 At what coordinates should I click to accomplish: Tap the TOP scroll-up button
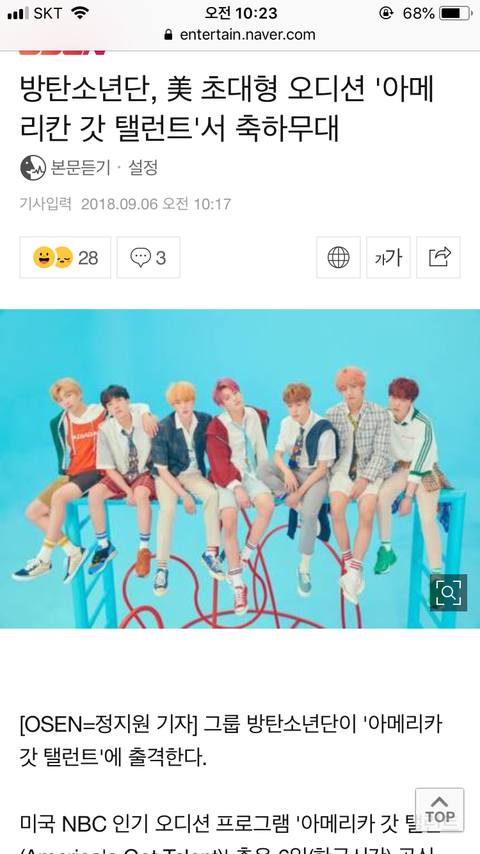(440, 809)
